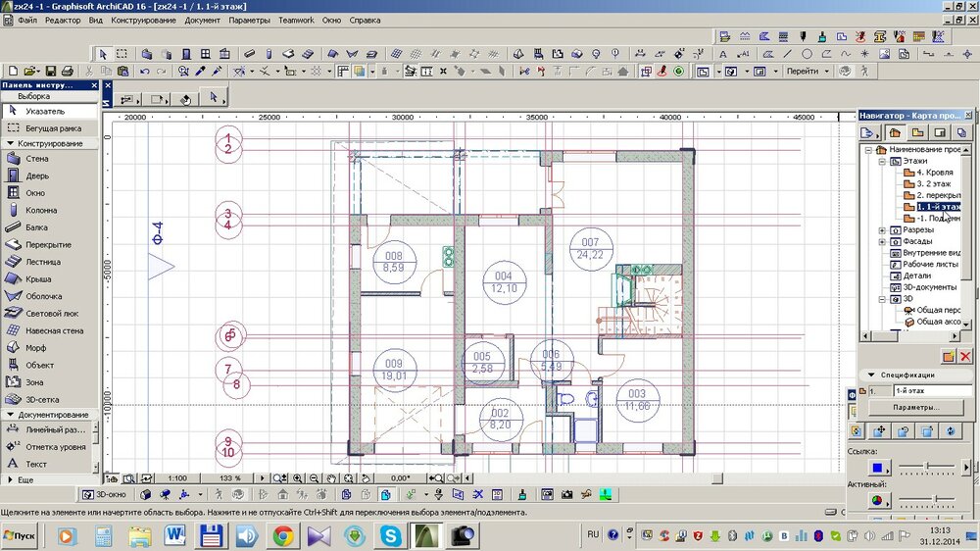The image size is (980, 551).
Task: Activate the Зона (Zone) tool
Action: [34, 381]
